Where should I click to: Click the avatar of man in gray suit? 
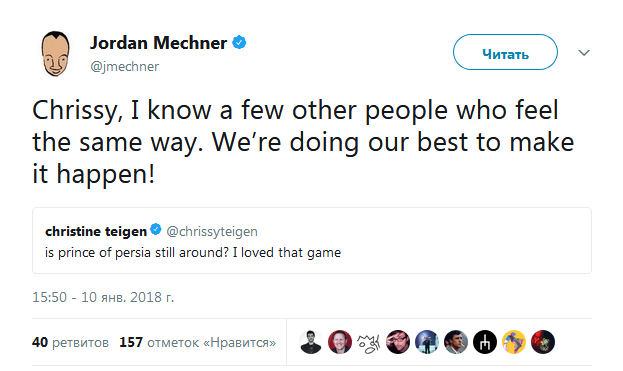point(456,342)
